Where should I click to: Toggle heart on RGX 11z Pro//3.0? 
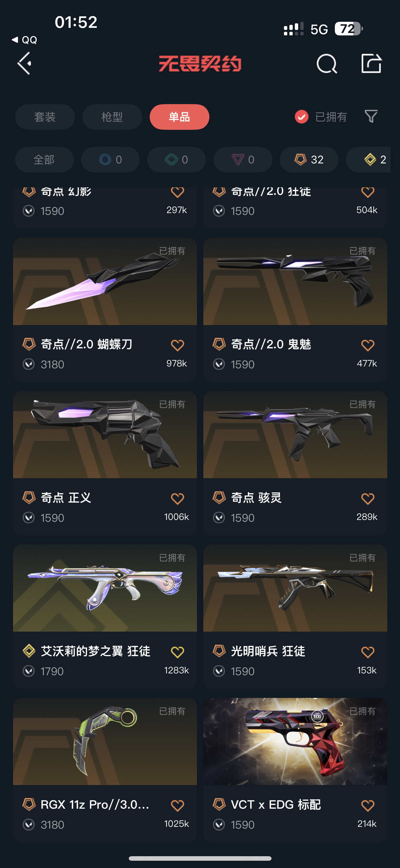pos(177,806)
